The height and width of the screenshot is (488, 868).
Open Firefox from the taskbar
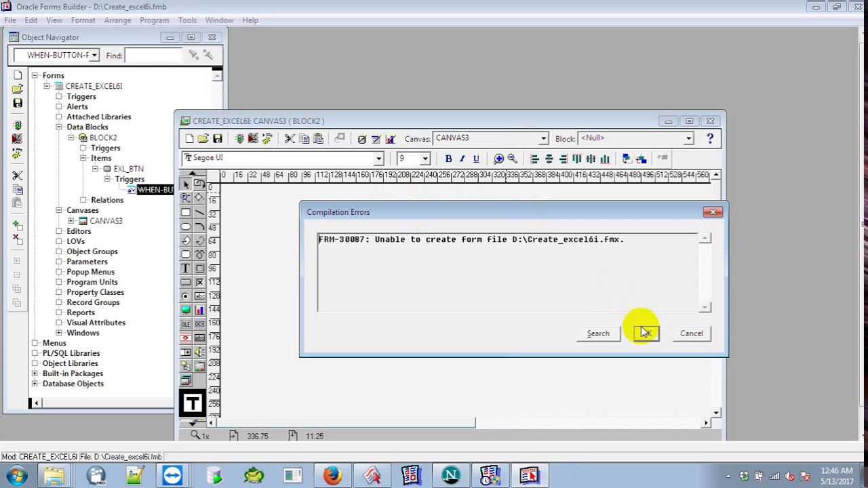pyautogui.click(x=332, y=475)
